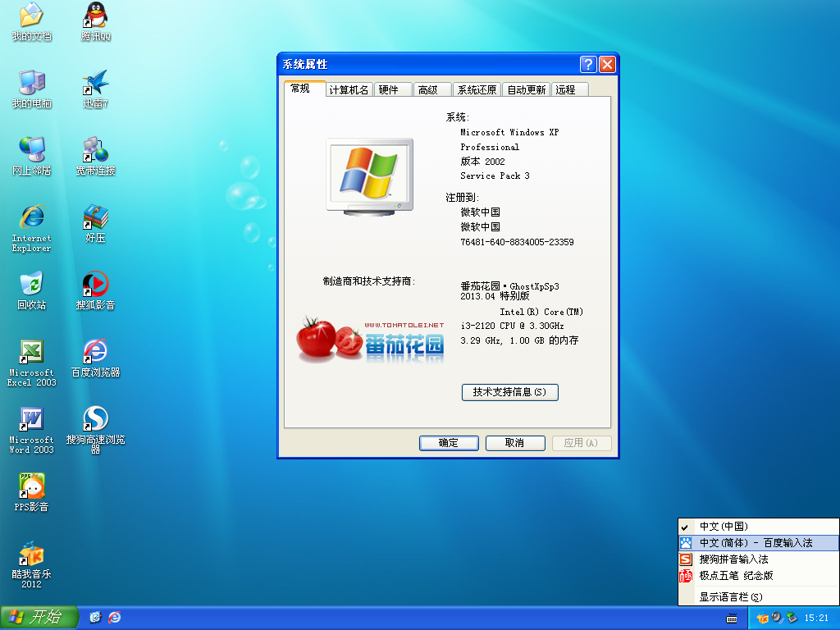Click the 系统属性 title bar
This screenshot has width=840, height=630.
428,64
